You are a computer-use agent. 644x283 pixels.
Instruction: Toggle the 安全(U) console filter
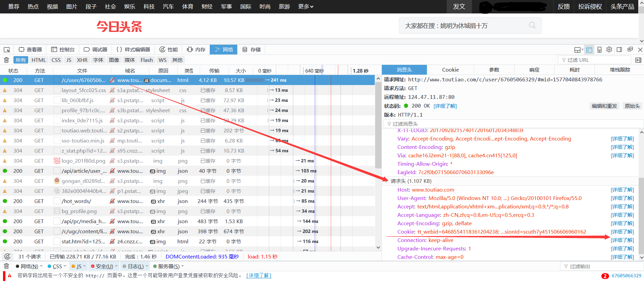click(102, 266)
